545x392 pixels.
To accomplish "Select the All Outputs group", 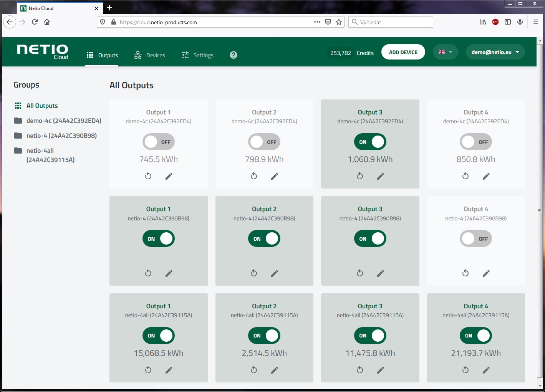I will [x=36, y=106].
